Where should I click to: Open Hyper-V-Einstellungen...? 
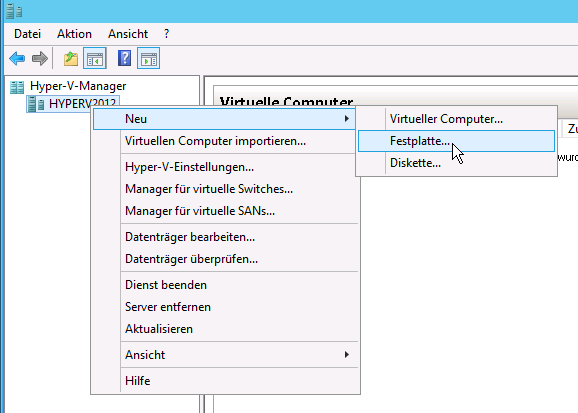tap(226, 167)
